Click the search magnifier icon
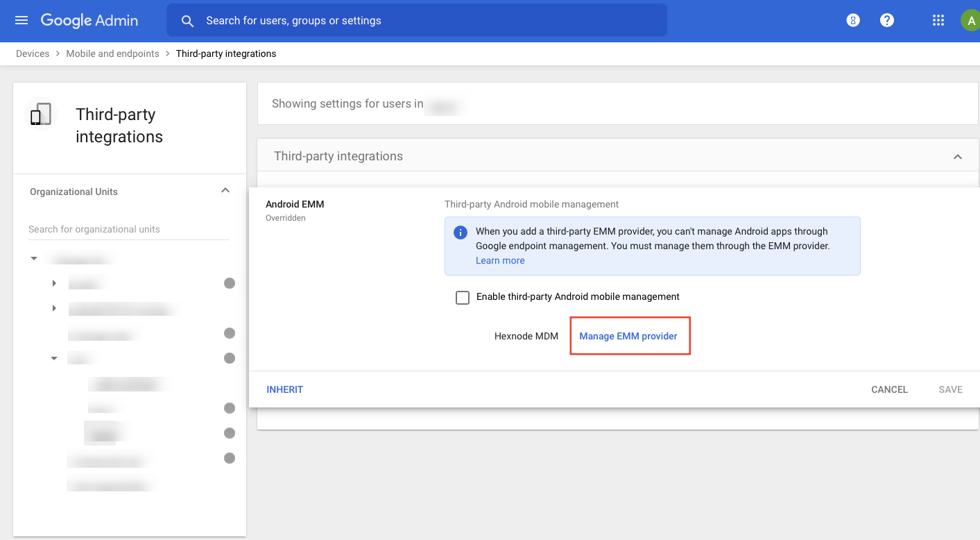The height and width of the screenshot is (540, 980). 187,21
